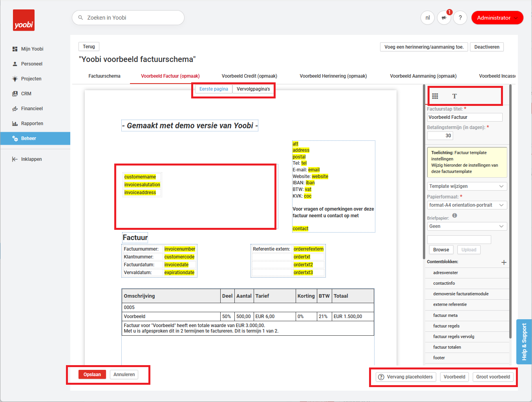Open CRM via its contact card icon
The height and width of the screenshot is (402, 532).
click(15, 94)
